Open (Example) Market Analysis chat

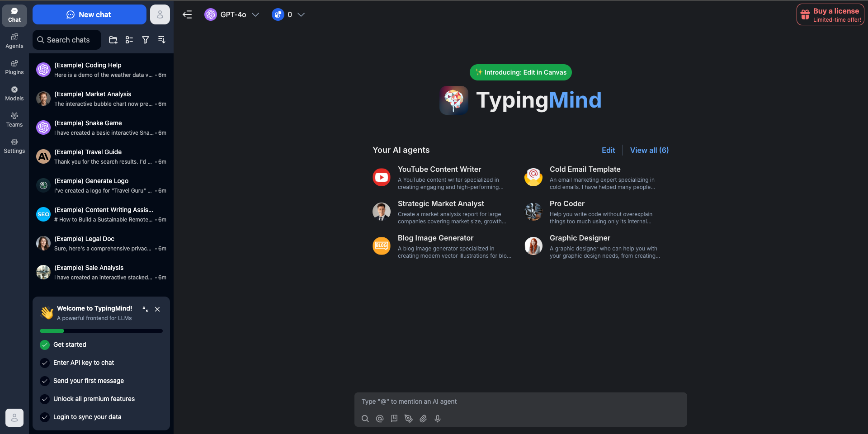coord(101,99)
